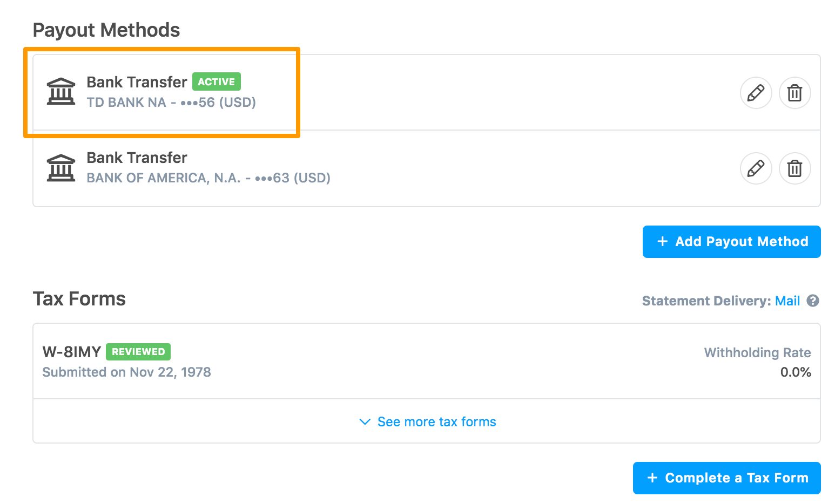Image resolution: width=835 pixels, height=504 pixels.
Task: Edit the TD Bank NA payout method
Action: coord(756,93)
